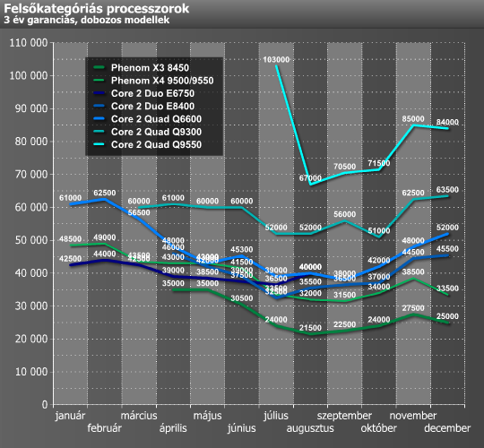This screenshot has height=448, width=484.
Task: Click x-axis month label május
Action: click(207, 416)
